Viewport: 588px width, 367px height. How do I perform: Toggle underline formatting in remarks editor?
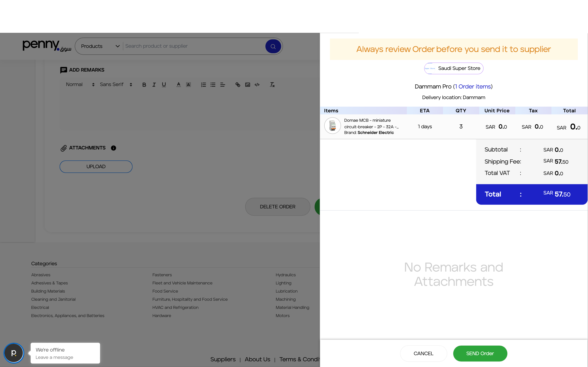[164, 85]
